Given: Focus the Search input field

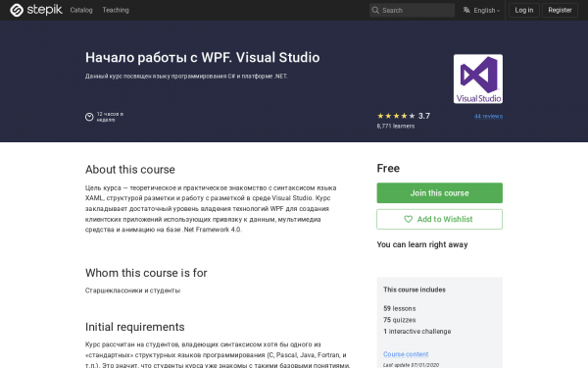Looking at the screenshot, I should tap(412, 10).
